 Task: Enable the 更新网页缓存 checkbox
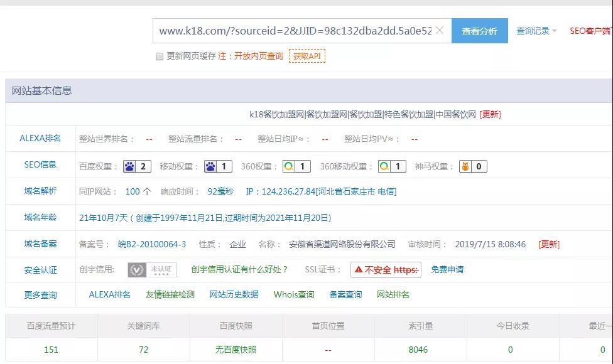point(160,55)
